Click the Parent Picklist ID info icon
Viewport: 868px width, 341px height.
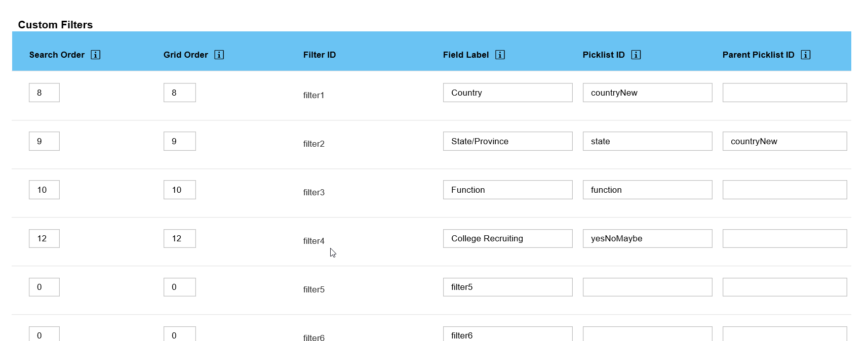tap(806, 55)
